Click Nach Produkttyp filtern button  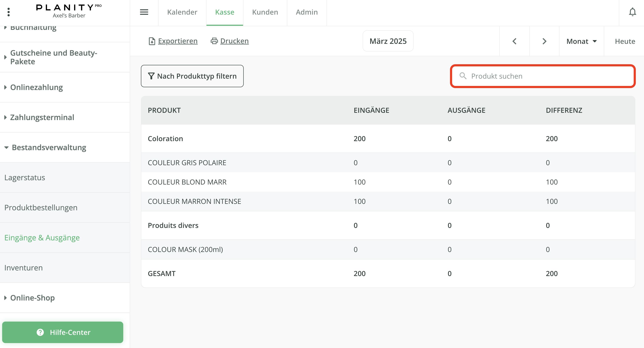192,76
